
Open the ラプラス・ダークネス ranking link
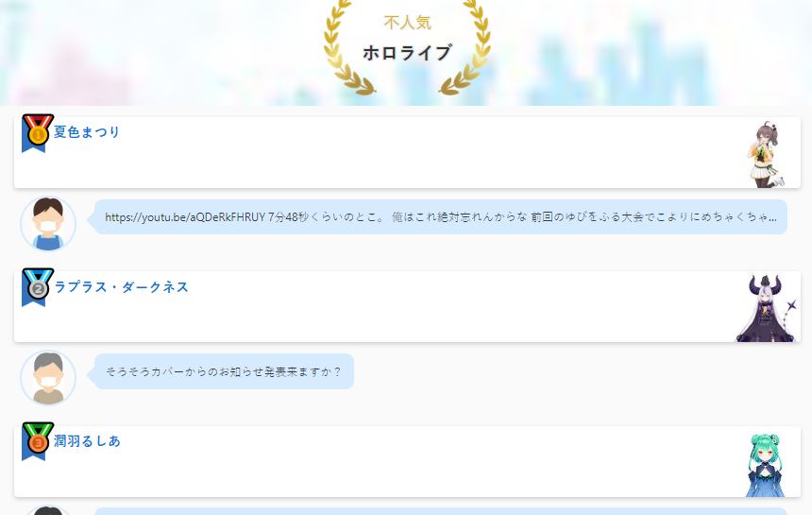(121, 286)
